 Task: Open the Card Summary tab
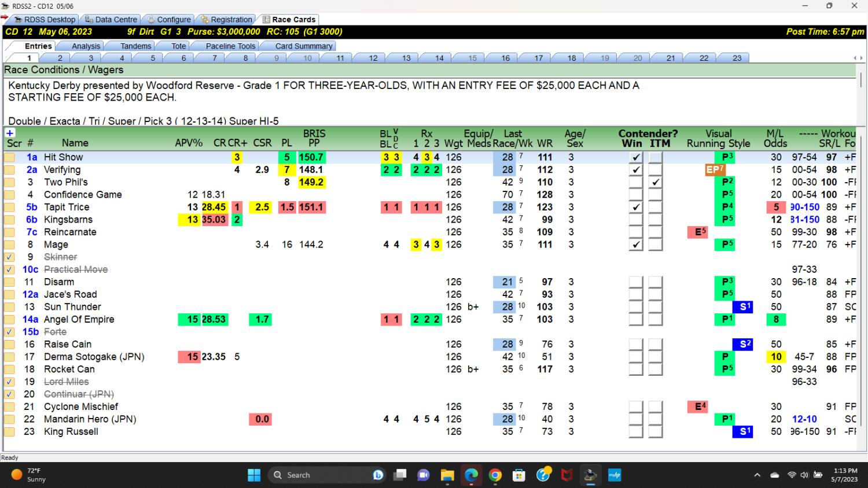pyautogui.click(x=304, y=46)
